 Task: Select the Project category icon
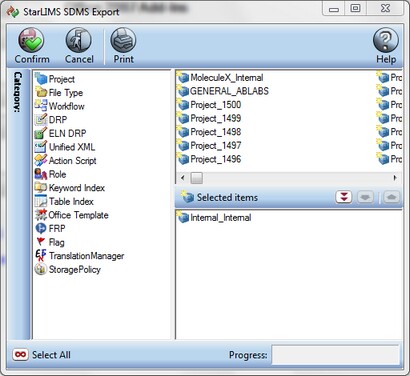tap(41, 79)
